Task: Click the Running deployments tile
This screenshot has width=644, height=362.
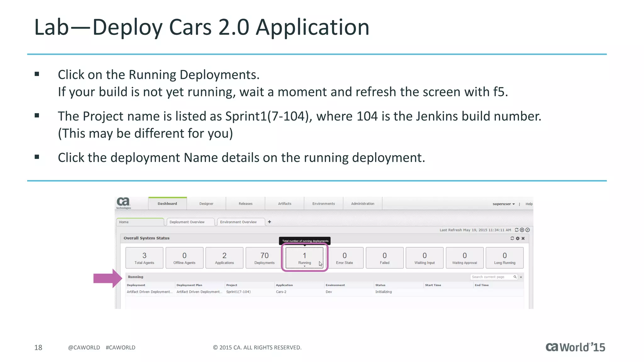Action: [x=304, y=258]
